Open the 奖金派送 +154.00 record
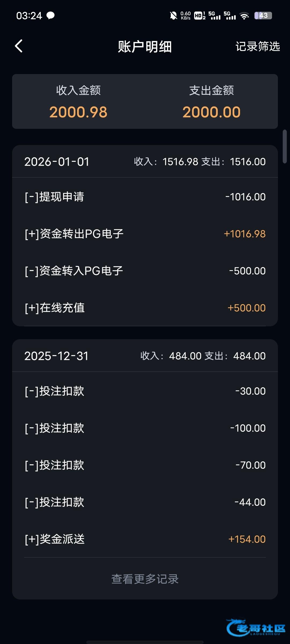The height and width of the screenshot is (644, 290). point(145,539)
